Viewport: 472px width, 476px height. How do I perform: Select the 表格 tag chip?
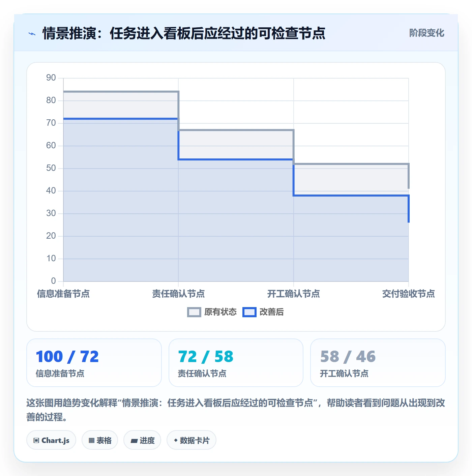tap(100, 440)
